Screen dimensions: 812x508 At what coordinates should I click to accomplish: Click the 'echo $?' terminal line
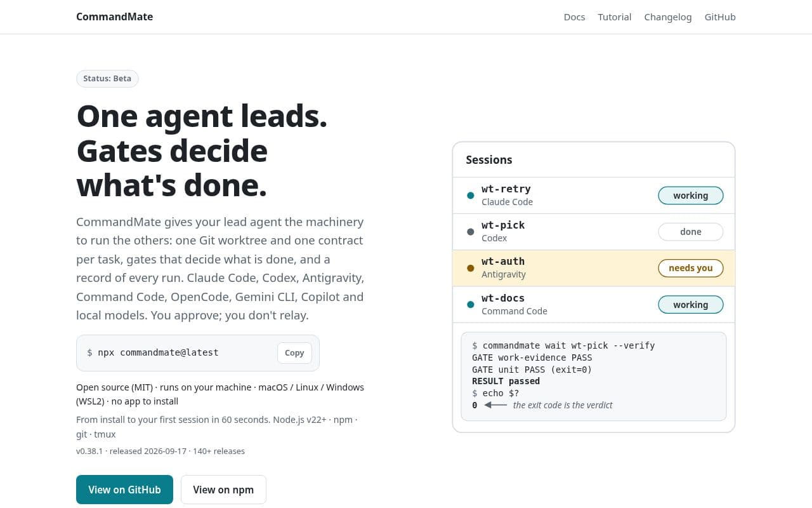[495, 393]
